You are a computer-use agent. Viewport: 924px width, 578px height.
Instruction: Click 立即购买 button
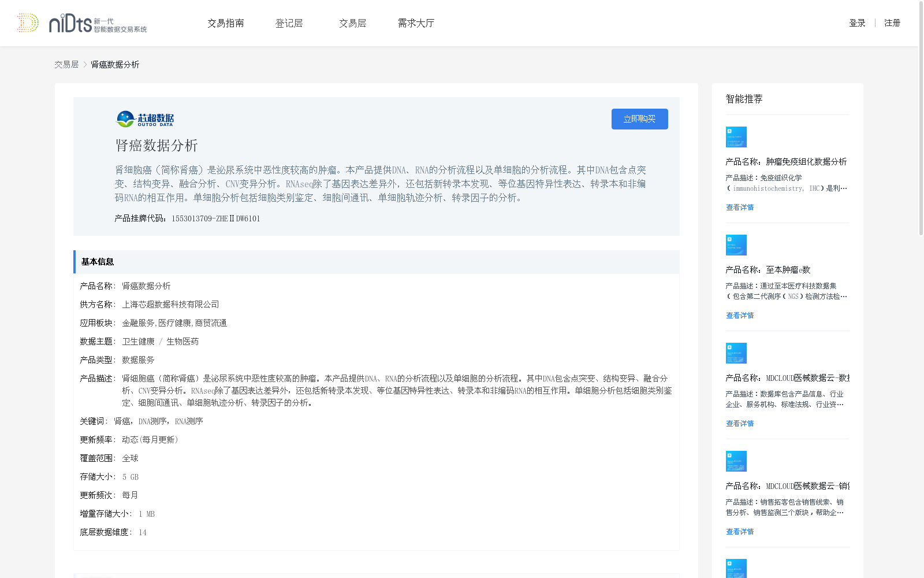[x=640, y=119]
